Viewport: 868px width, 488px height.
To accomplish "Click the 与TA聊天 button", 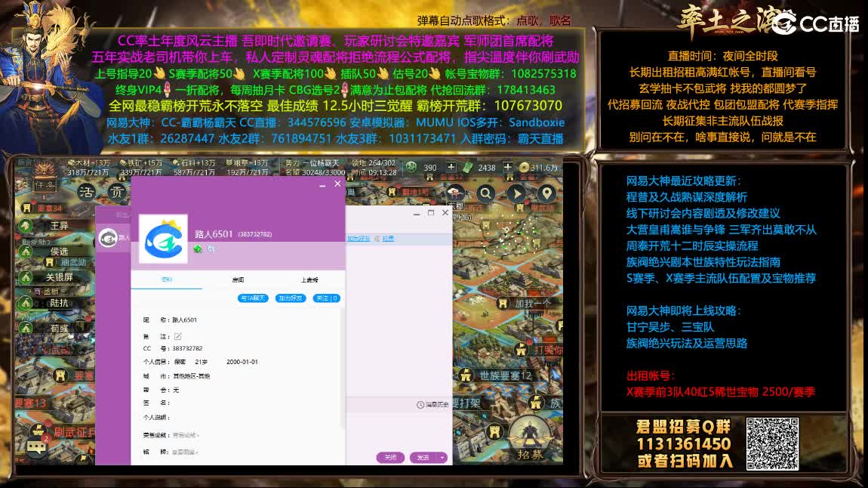I will 253,298.
